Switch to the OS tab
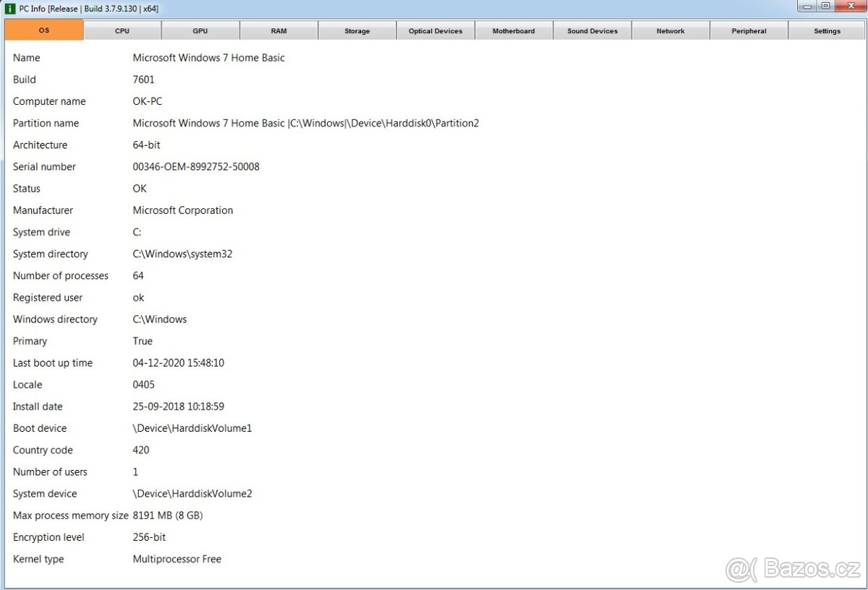 [44, 30]
